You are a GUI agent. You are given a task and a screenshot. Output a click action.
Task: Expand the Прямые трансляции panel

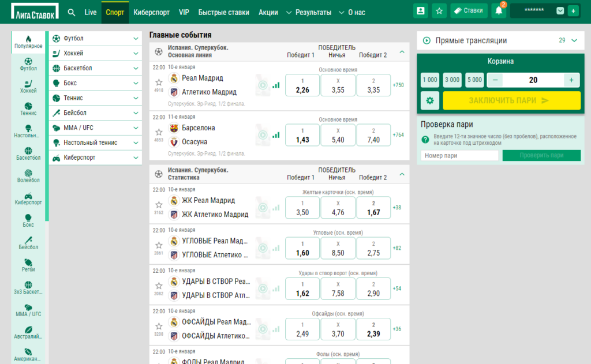coord(574,40)
